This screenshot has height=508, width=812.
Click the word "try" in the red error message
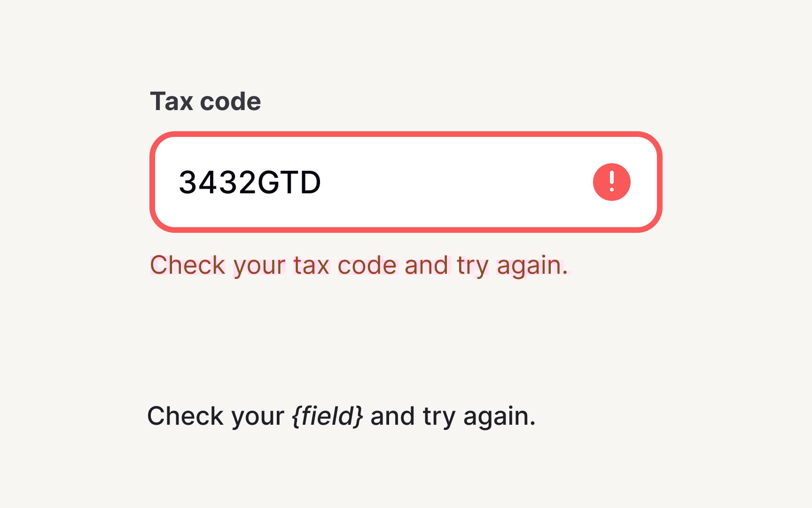(x=472, y=266)
